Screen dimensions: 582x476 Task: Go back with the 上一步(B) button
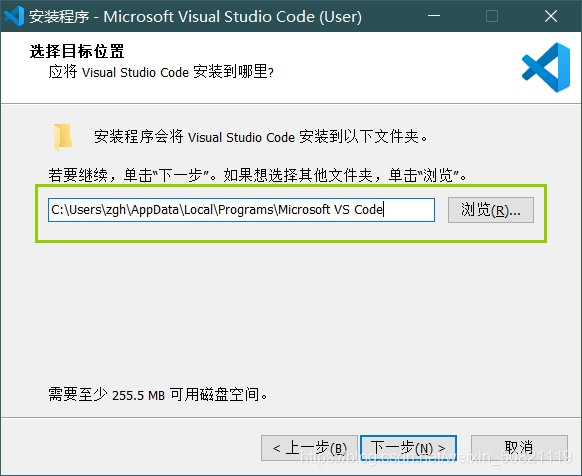[x=309, y=448]
